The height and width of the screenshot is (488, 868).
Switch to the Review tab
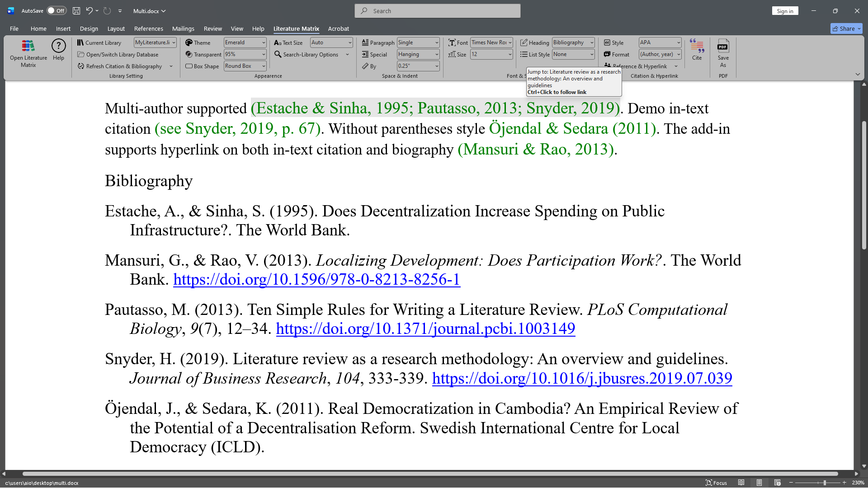click(x=212, y=28)
